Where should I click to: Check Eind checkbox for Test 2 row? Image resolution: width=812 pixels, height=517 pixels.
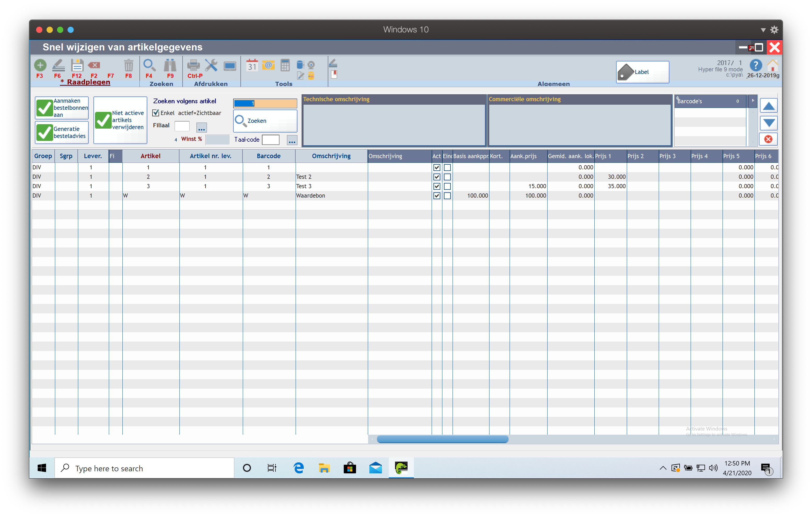point(447,177)
